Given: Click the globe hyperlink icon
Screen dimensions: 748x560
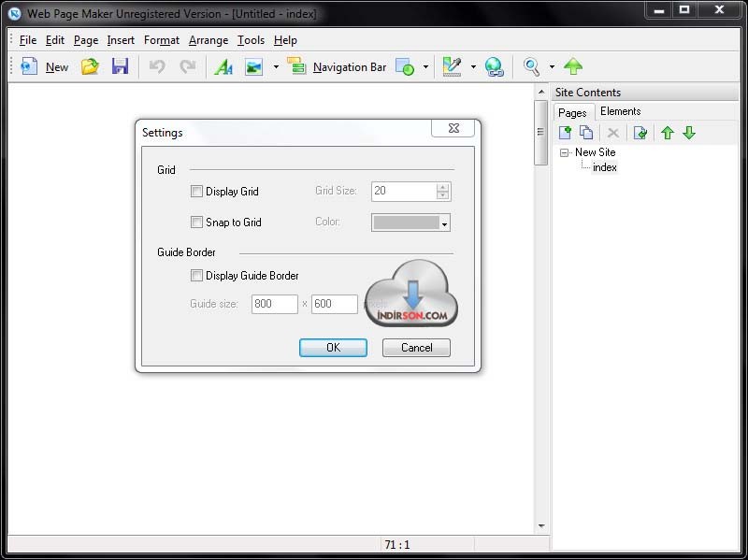Looking at the screenshot, I should click(495, 66).
